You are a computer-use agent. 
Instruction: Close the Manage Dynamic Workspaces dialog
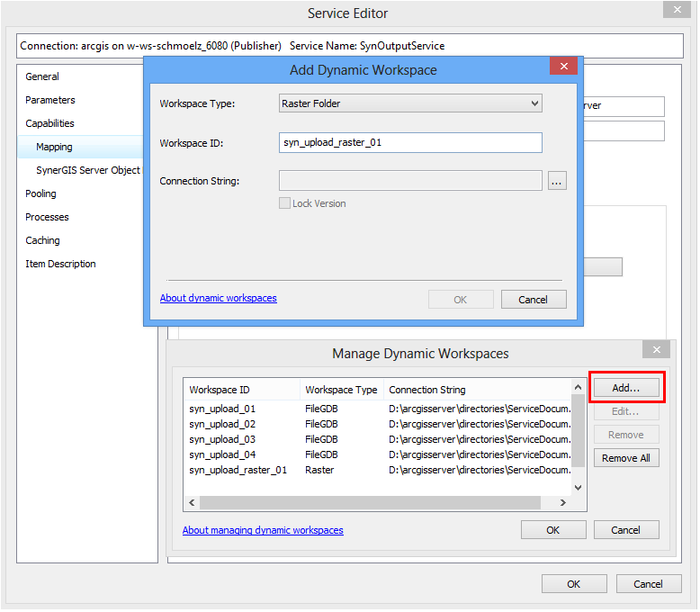point(656,350)
